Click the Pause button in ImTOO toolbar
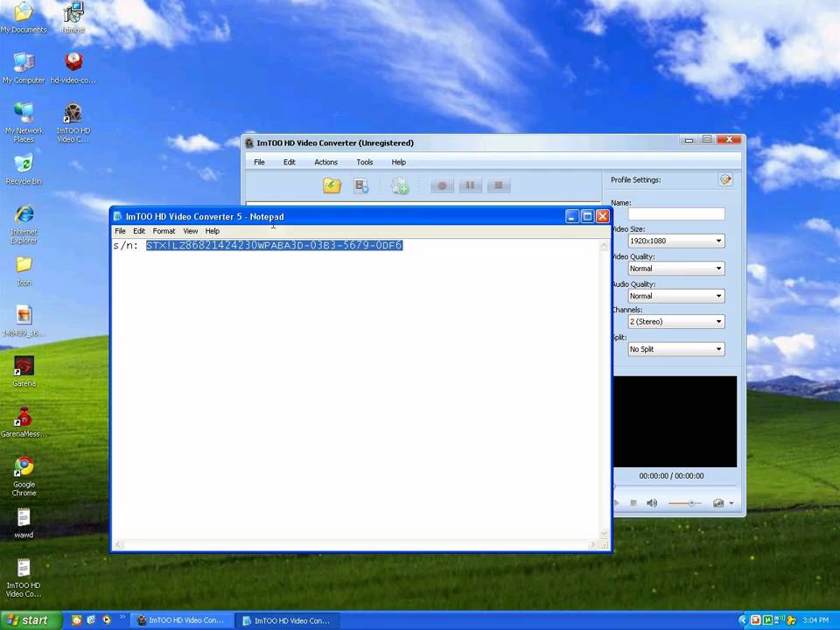Screen dimensions: 840x630 pos(471,185)
